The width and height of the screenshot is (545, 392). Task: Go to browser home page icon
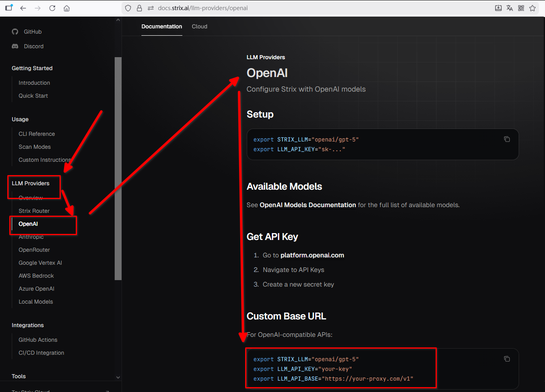(67, 8)
